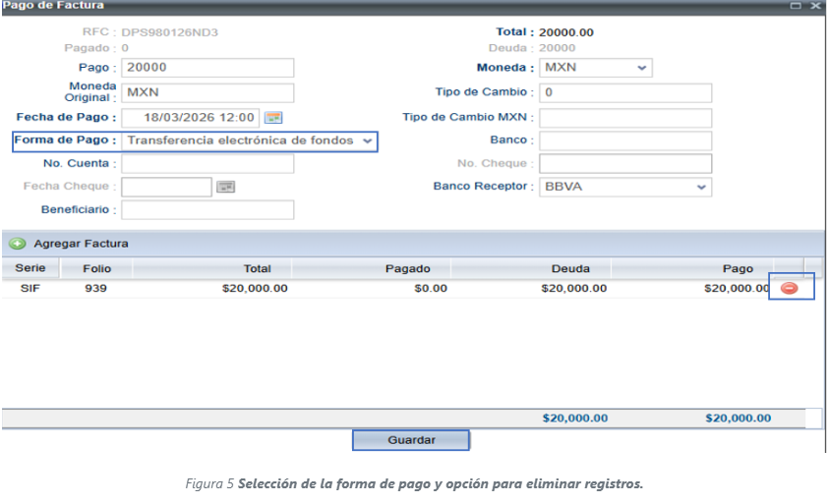Image resolution: width=829 pixels, height=504 pixels.
Task: Select the Banco text field
Action: coord(624,140)
